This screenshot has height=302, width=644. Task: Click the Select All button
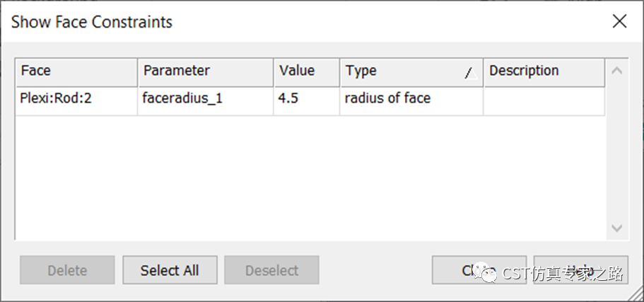[x=170, y=270]
